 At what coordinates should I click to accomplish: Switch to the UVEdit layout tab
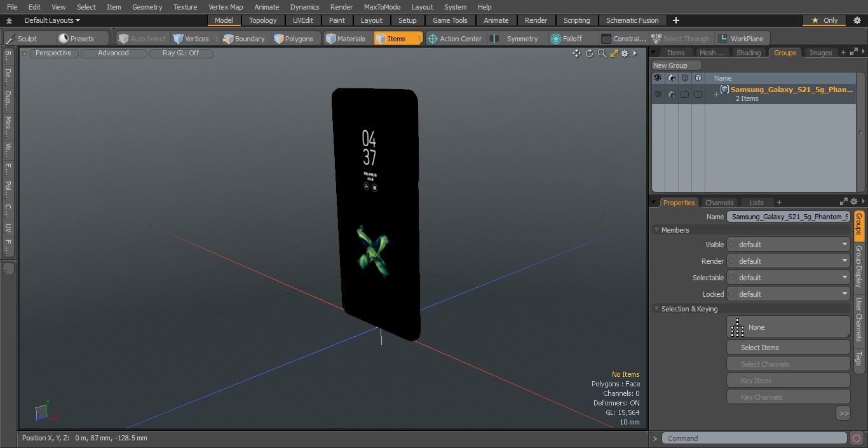[302, 20]
